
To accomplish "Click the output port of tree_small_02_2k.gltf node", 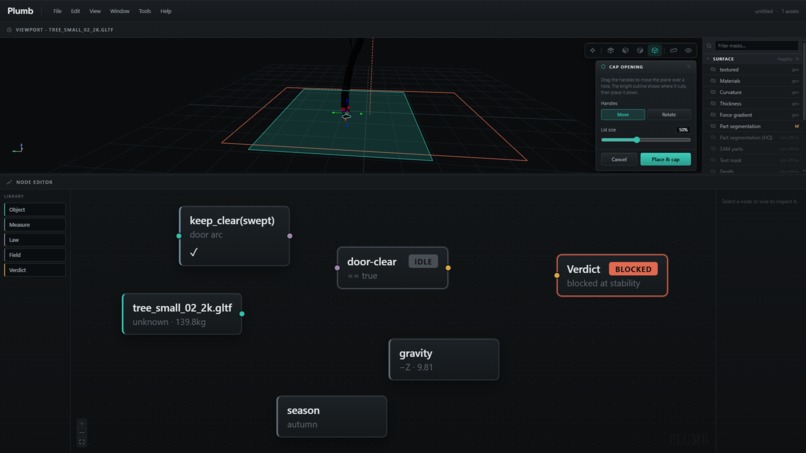I will click(242, 314).
